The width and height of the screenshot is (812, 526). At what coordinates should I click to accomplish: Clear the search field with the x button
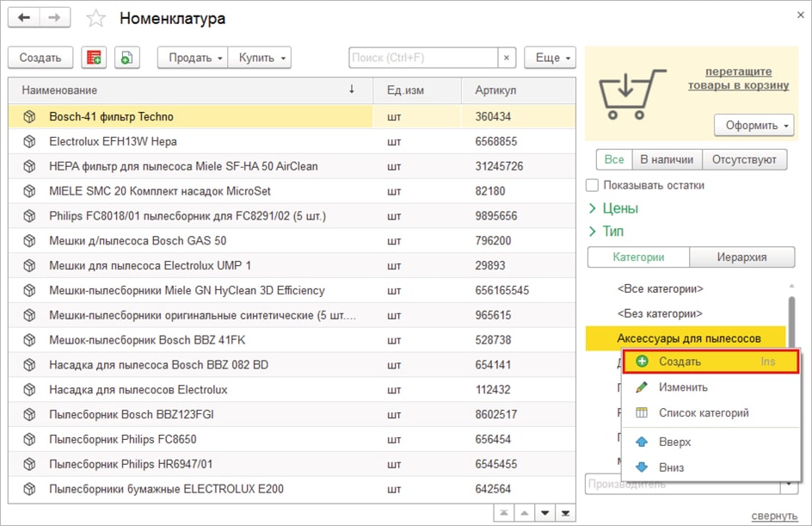tap(507, 58)
